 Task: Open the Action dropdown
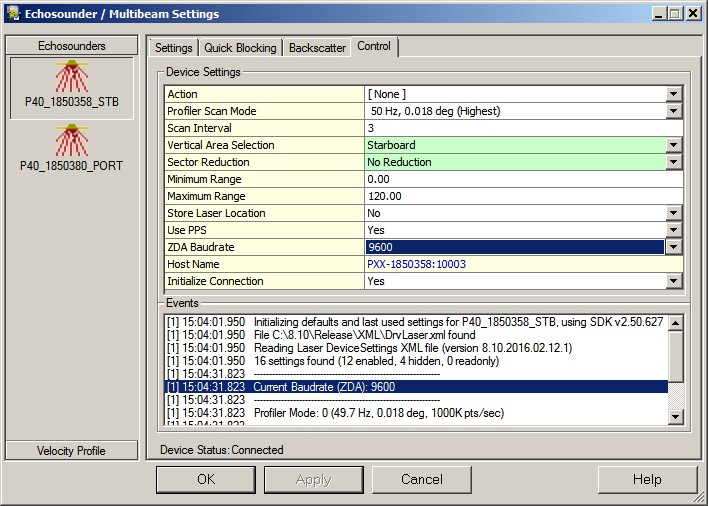tap(674, 94)
